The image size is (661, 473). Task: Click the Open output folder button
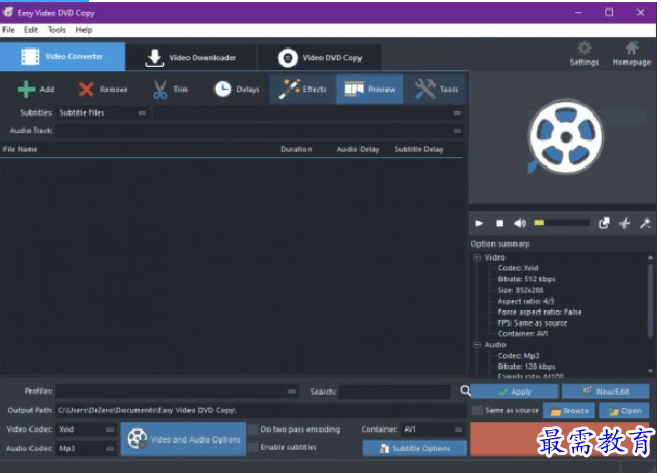[624, 411]
